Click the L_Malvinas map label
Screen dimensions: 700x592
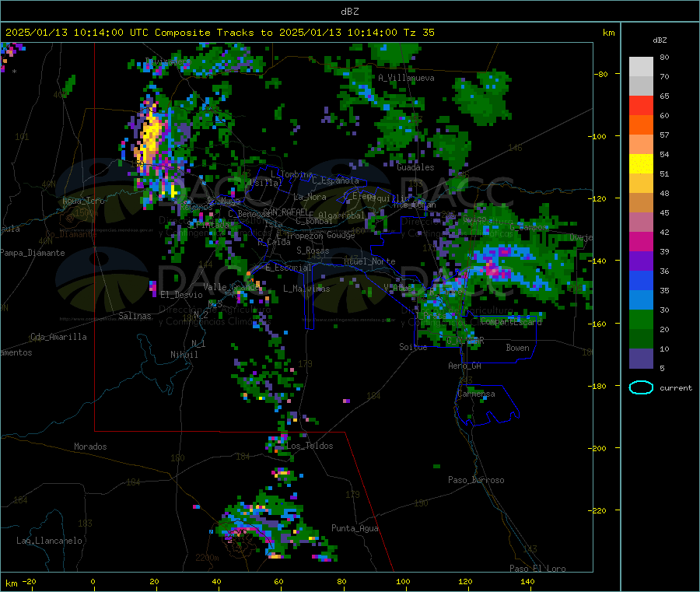[306, 289]
